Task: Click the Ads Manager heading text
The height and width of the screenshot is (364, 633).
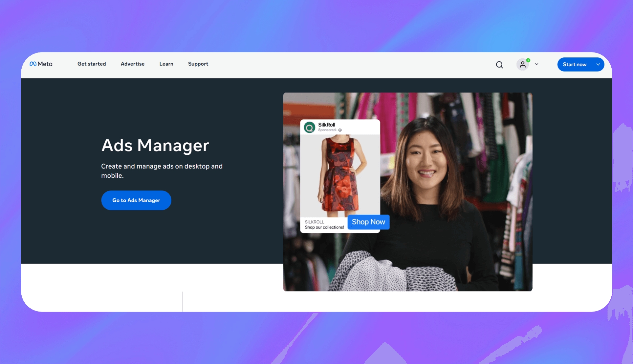Action: (x=155, y=145)
